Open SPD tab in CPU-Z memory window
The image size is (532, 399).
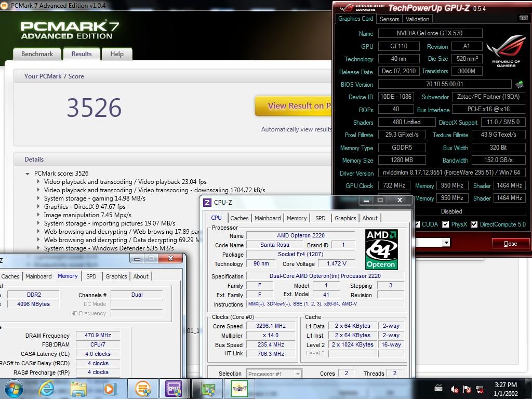pyautogui.click(x=91, y=276)
